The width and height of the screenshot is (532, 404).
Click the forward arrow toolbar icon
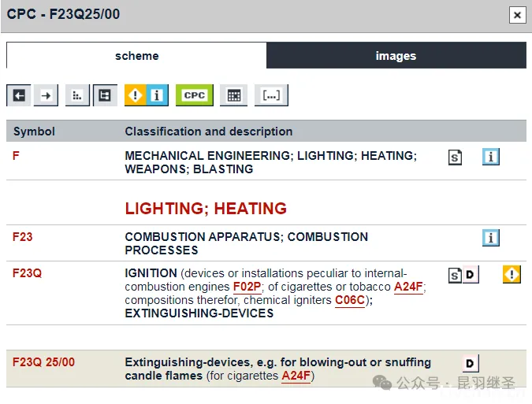tap(47, 95)
